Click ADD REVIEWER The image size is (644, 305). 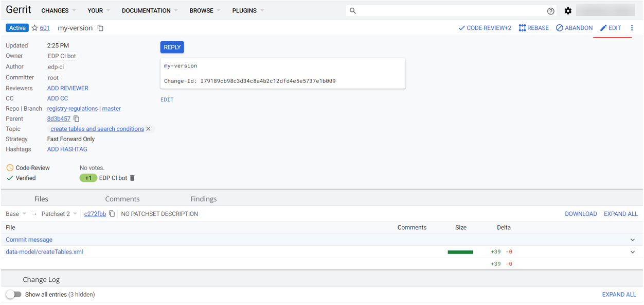click(x=67, y=88)
